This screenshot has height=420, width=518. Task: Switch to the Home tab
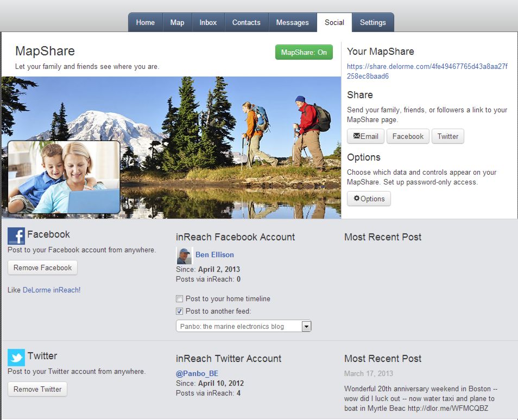tap(146, 22)
